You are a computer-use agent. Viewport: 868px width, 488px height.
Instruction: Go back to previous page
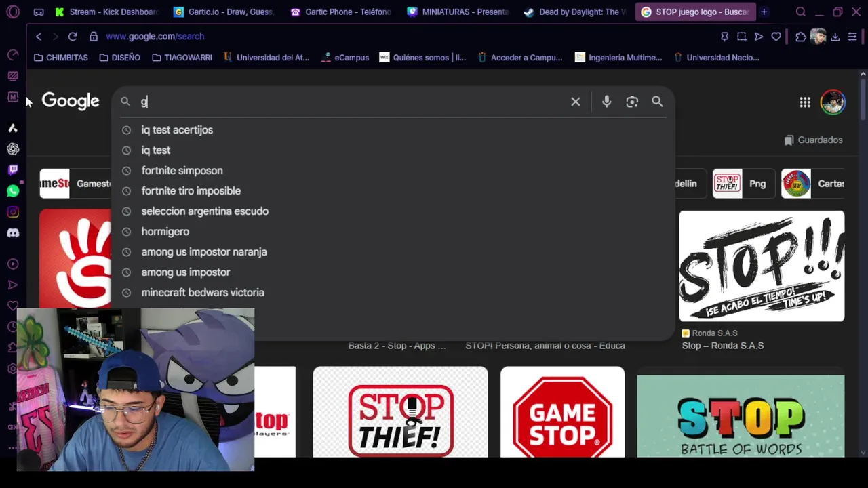click(39, 37)
